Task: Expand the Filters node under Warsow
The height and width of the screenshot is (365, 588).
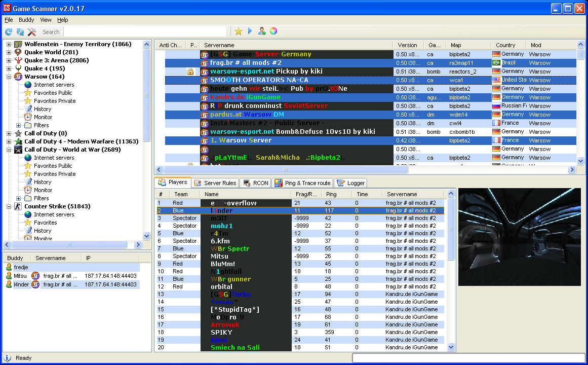Action: pos(18,125)
